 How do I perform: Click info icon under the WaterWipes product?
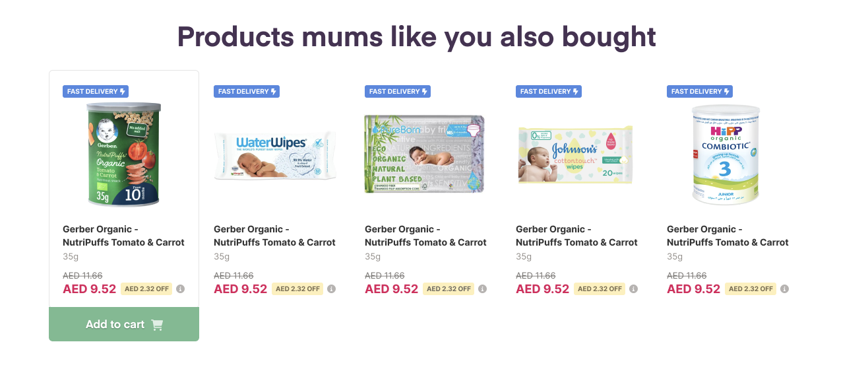pyautogui.click(x=332, y=289)
